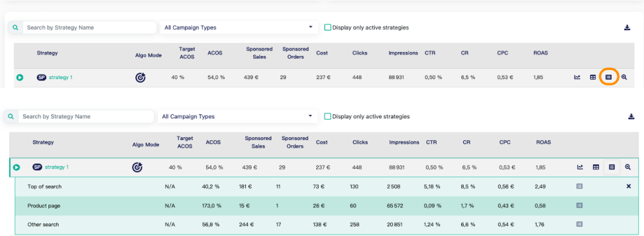This screenshot has height=236, width=644.
Task: Open All Campaign Types dropdown in expanded view
Action: (238, 116)
